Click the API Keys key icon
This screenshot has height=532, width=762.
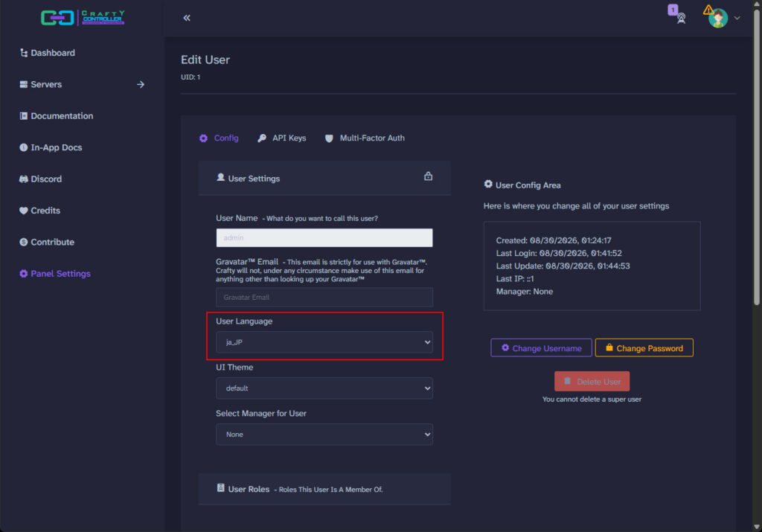[x=261, y=138]
